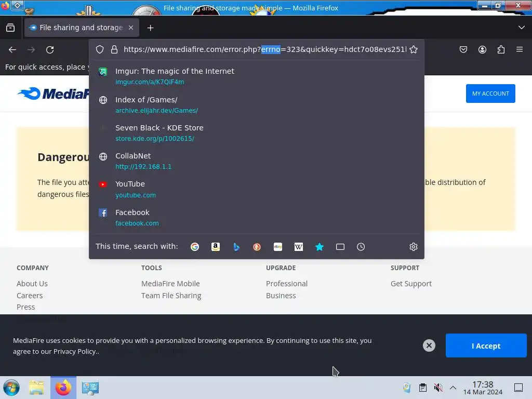The height and width of the screenshot is (399, 532).
Task: Dismiss the cookie banner with X
Action: pyautogui.click(x=429, y=345)
